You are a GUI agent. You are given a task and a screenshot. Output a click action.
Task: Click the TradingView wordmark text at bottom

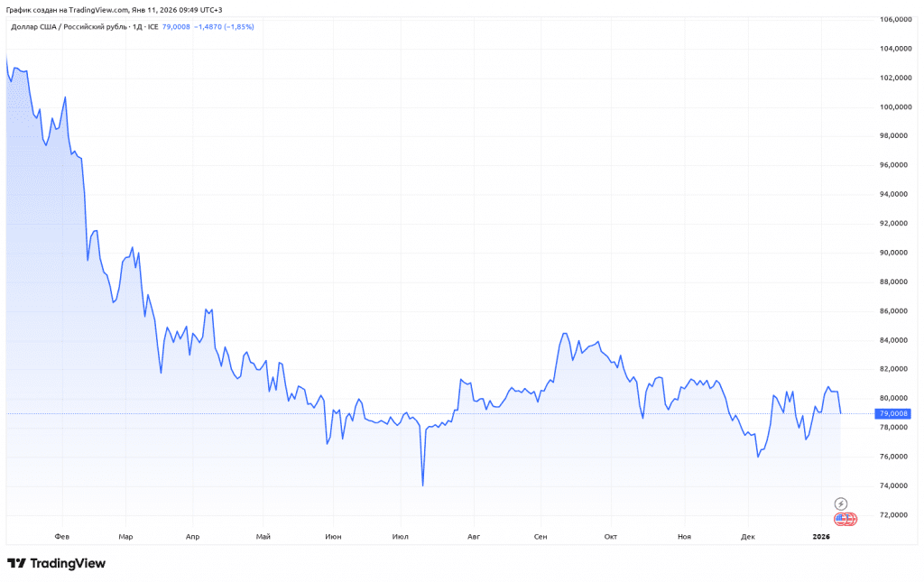(x=68, y=564)
